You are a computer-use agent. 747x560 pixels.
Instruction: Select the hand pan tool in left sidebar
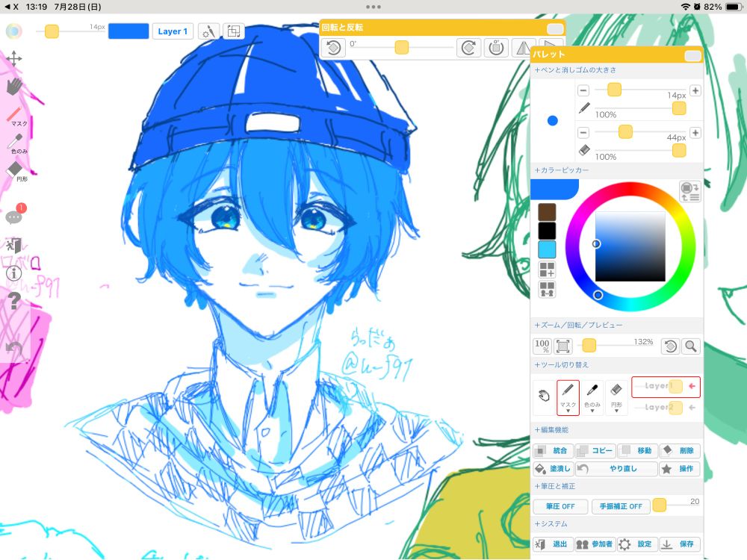(14, 87)
